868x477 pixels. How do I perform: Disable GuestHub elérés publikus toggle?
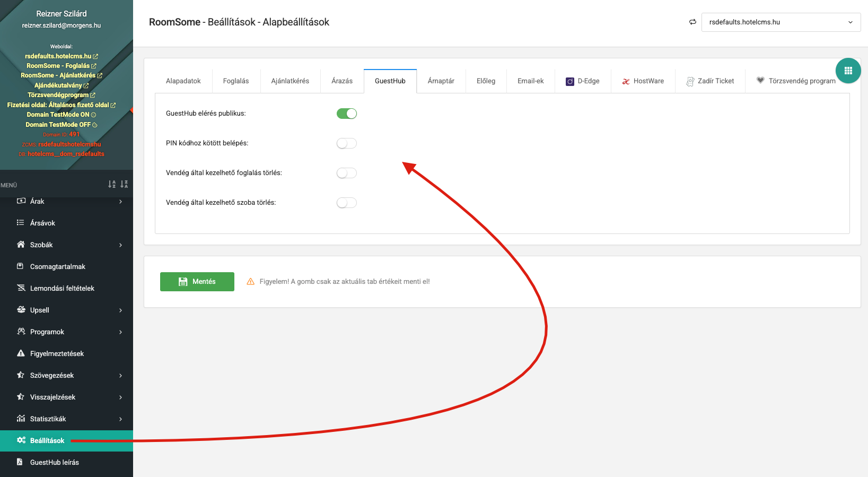click(347, 114)
